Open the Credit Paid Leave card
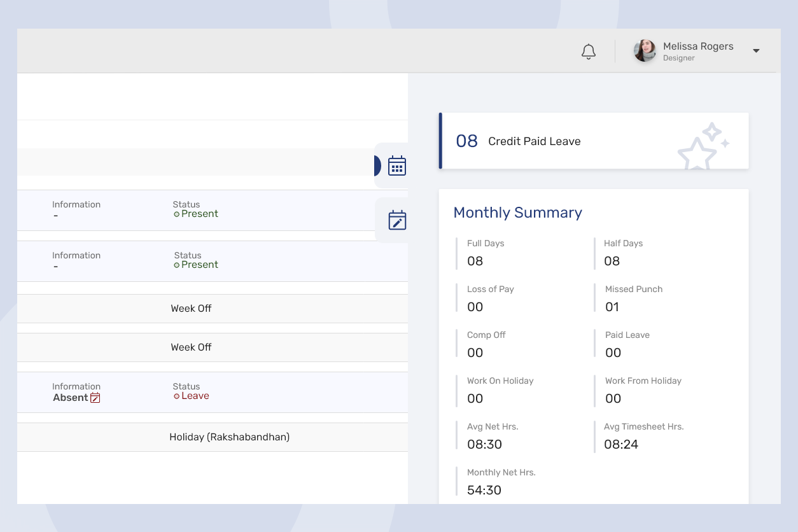Viewport: 798px width, 532px height. coord(534,141)
